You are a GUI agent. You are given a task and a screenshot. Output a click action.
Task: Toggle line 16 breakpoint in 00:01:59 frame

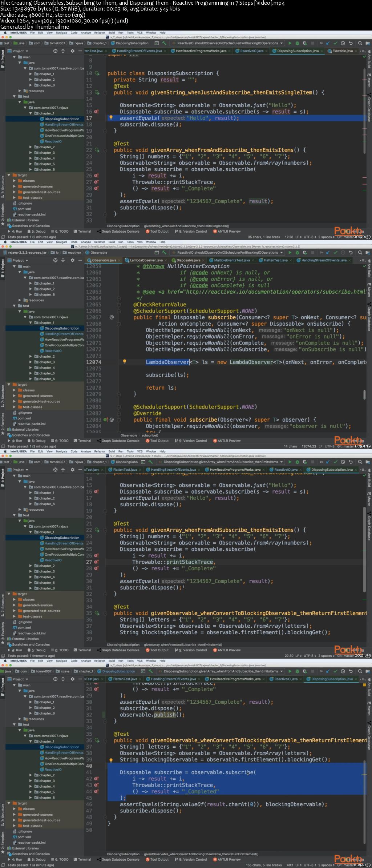tap(96, 492)
